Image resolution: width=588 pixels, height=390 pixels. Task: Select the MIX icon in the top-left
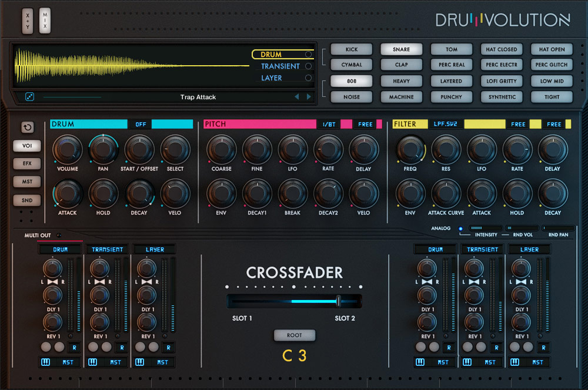pyautogui.click(x=45, y=19)
